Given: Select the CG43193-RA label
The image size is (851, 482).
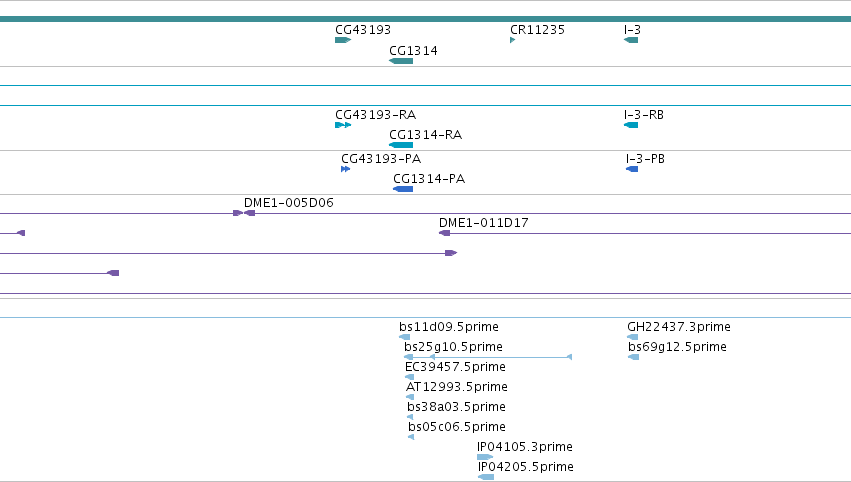Looking at the screenshot, I should click(x=376, y=115).
